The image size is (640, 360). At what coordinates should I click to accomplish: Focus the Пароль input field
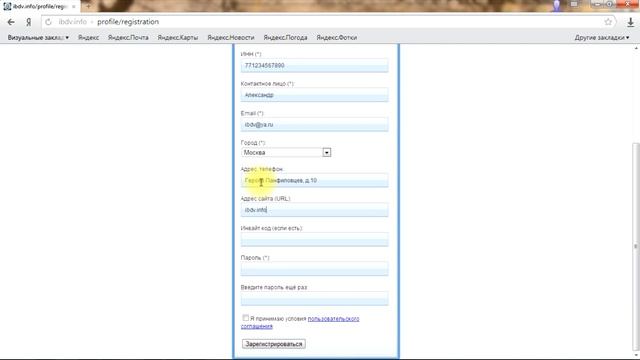314,269
